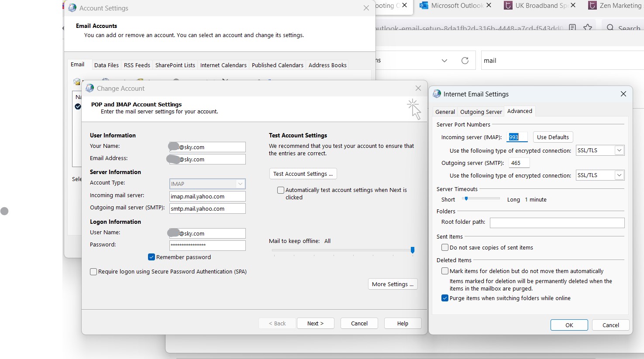Click the default account checkmark icon
Viewport: 644px width, 359px height.
point(78,106)
